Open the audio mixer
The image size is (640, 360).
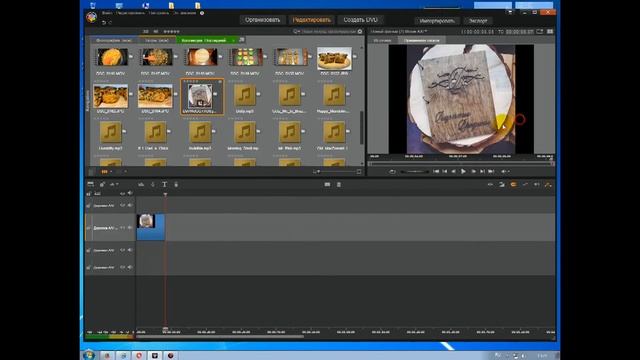point(141,184)
